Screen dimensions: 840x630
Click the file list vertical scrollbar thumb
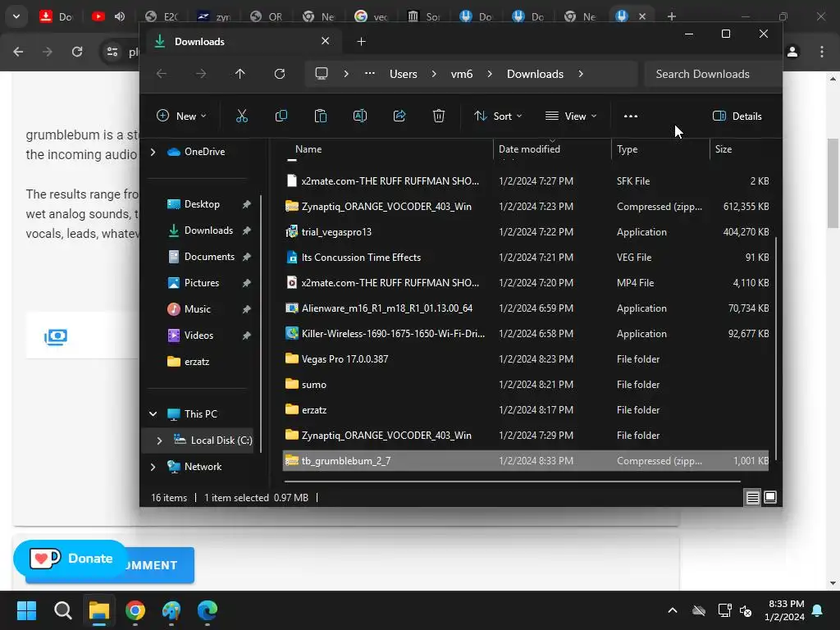(x=776, y=348)
